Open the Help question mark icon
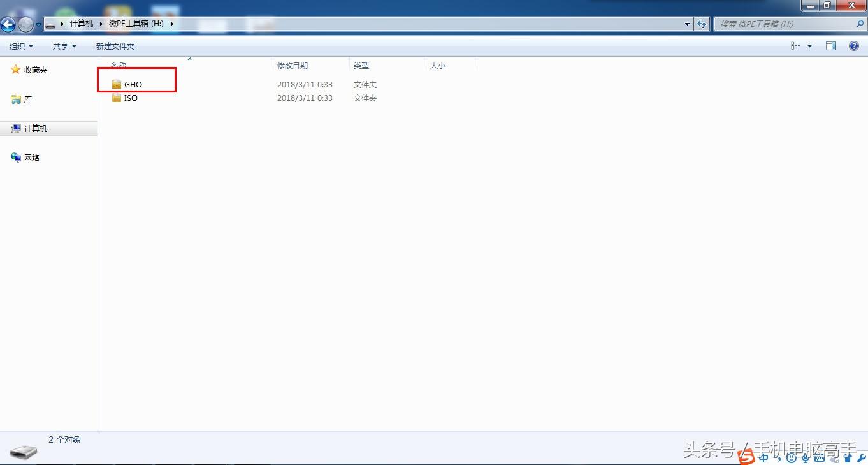Viewport: 868px width, 465px height. pyautogui.click(x=854, y=46)
